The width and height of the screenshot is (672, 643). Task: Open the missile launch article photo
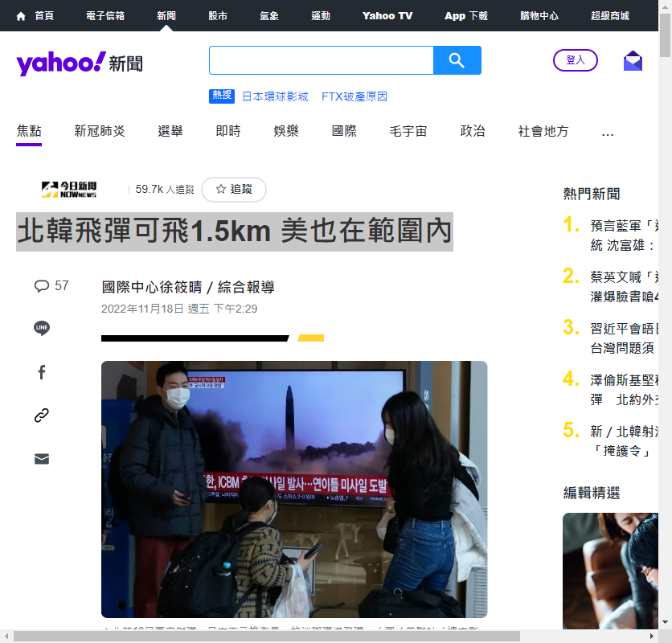294,489
